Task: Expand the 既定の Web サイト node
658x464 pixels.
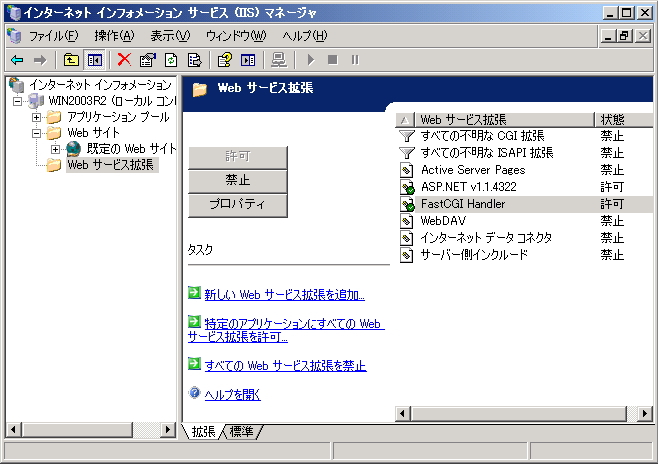Action: [55, 149]
